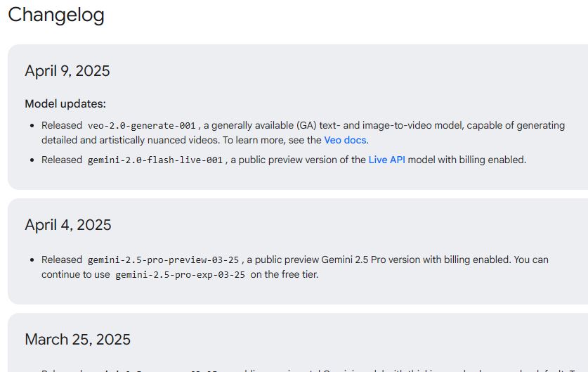This screenshot has width=588, height=372.
Task: Click the gemini-2.5-pro-preview-03-25 code text
Action: tap(164, 260)
